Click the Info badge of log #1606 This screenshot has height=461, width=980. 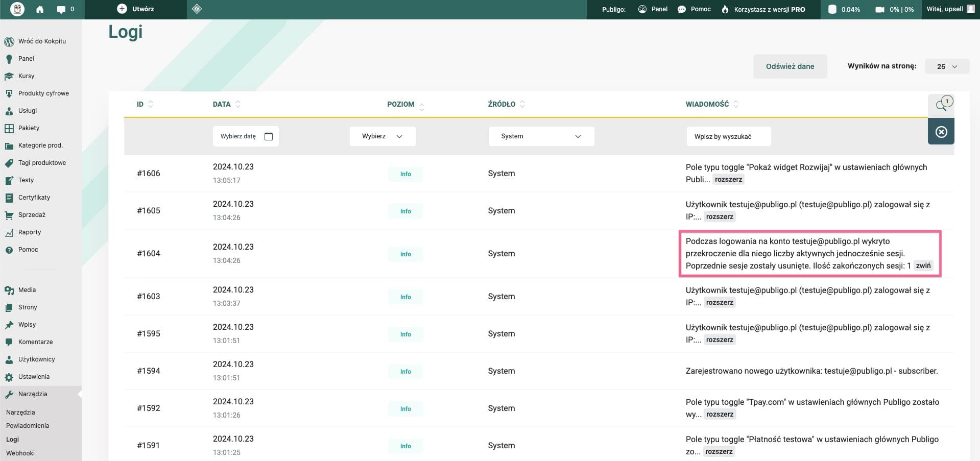(x=405, y=174)
